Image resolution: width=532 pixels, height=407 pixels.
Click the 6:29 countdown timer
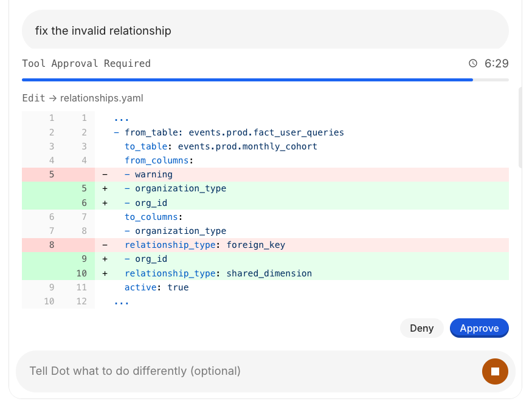click(x=496, y=64)
